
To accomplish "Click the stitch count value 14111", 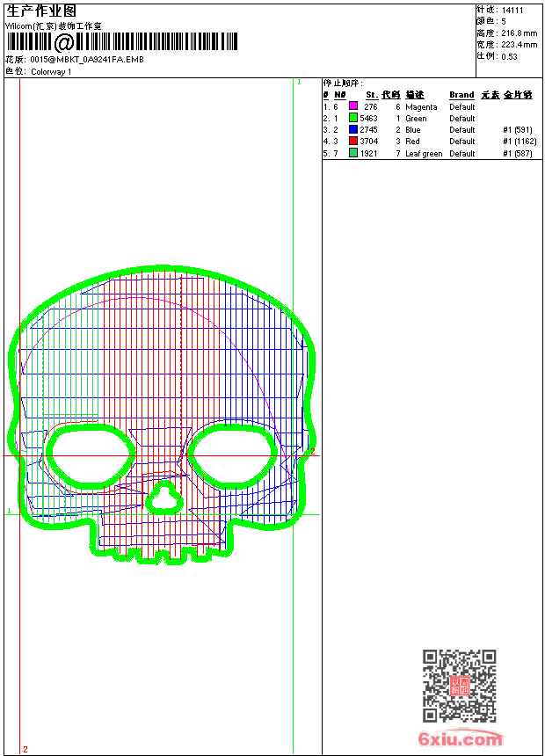I will (512, 11).
